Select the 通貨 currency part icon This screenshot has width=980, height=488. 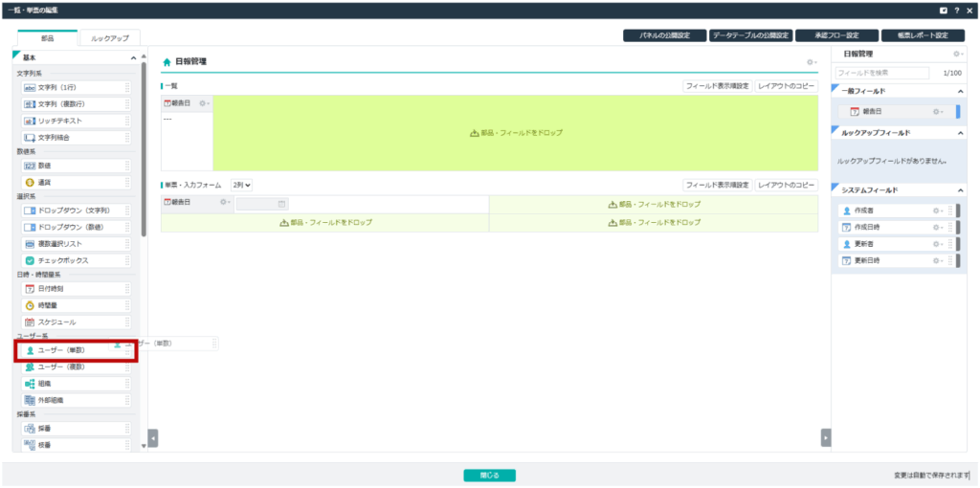tap(30, 182)
